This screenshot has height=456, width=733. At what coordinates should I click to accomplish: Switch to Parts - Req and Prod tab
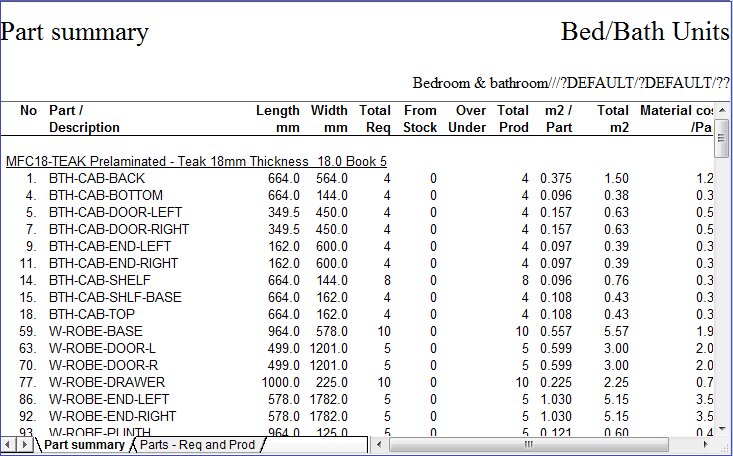(197, 444)
